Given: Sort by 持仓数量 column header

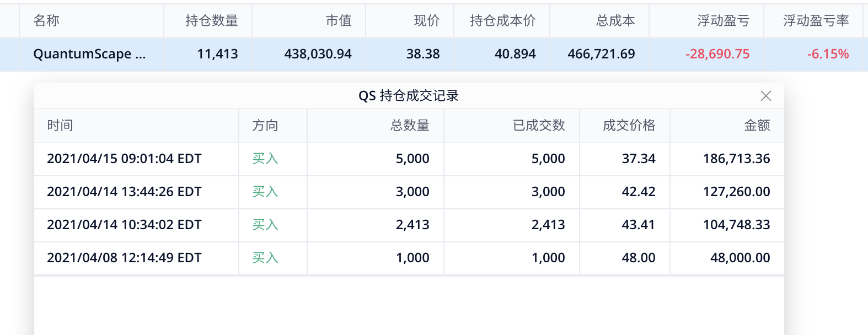Looking at the screenshot, I should (x=212, y=20).
